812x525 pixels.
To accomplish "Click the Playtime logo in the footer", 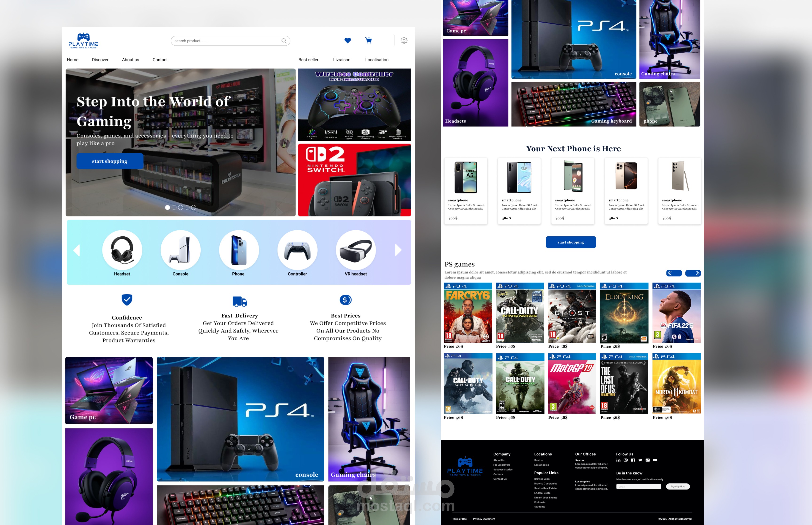I will click(465, 467).
